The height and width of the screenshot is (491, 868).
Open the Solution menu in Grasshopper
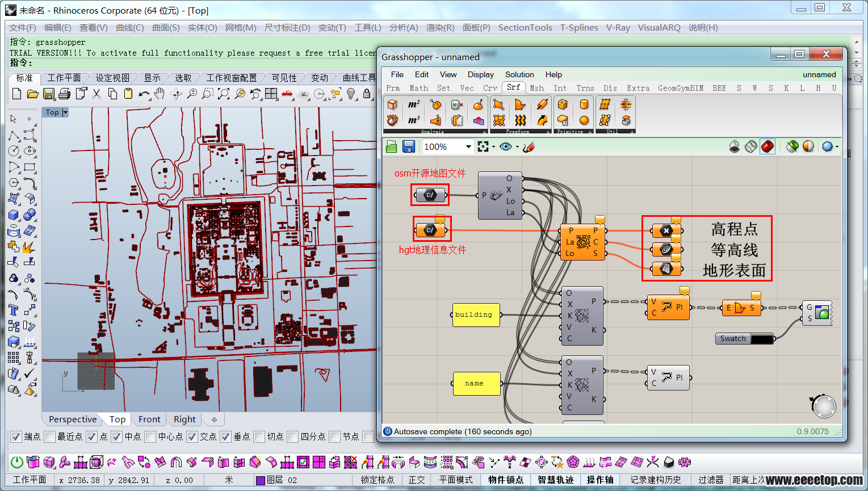pyautogui.click(x=519, y=74)
